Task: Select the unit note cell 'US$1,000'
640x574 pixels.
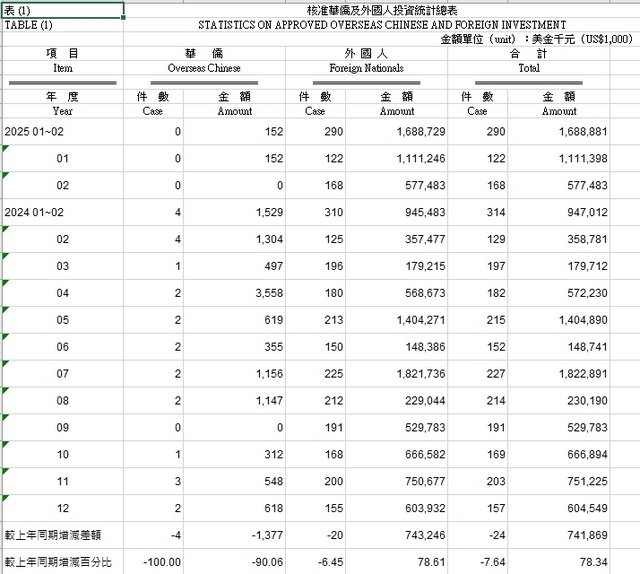Action: pos(536,39)
